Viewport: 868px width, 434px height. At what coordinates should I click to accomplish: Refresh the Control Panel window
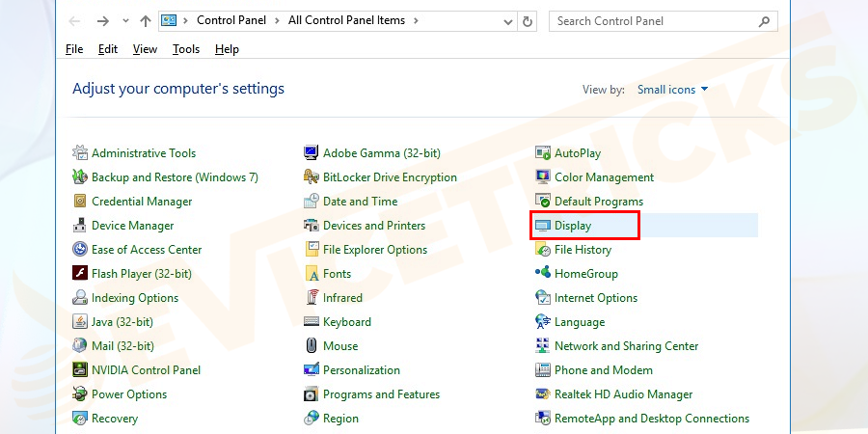click(528, 21)
